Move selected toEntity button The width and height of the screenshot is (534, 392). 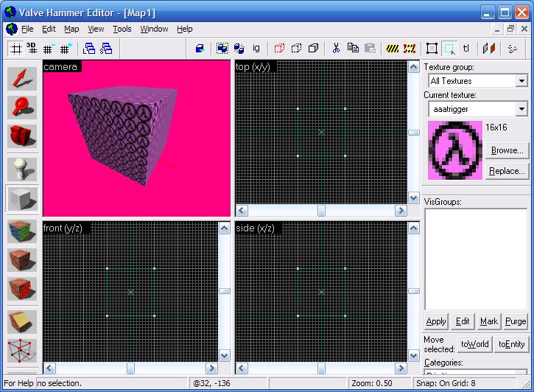[511, 344]
